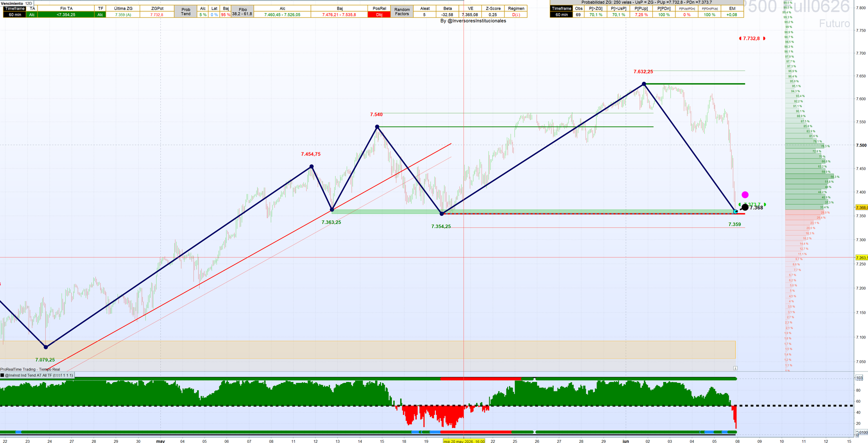Screen dimensions: 868x443
Task: Click the small info icon below the orange zone
Action: click(736, 368)
